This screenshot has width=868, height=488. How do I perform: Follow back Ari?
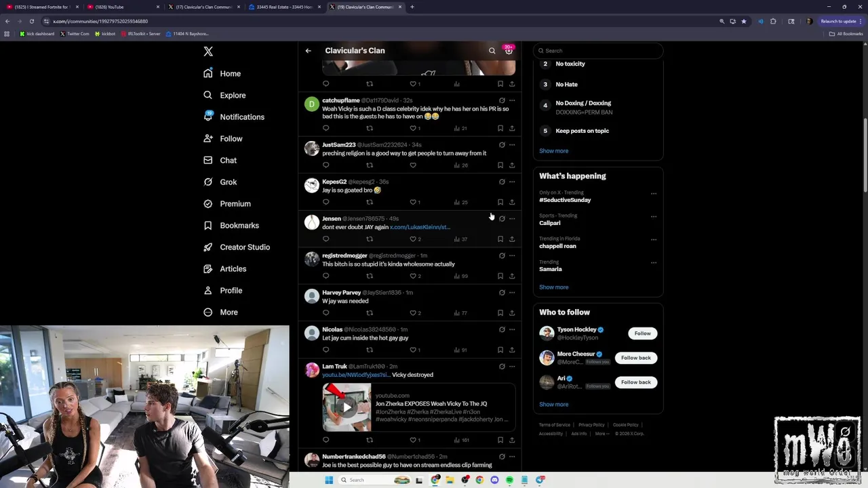pyautogui.click(x=635, y=382)
